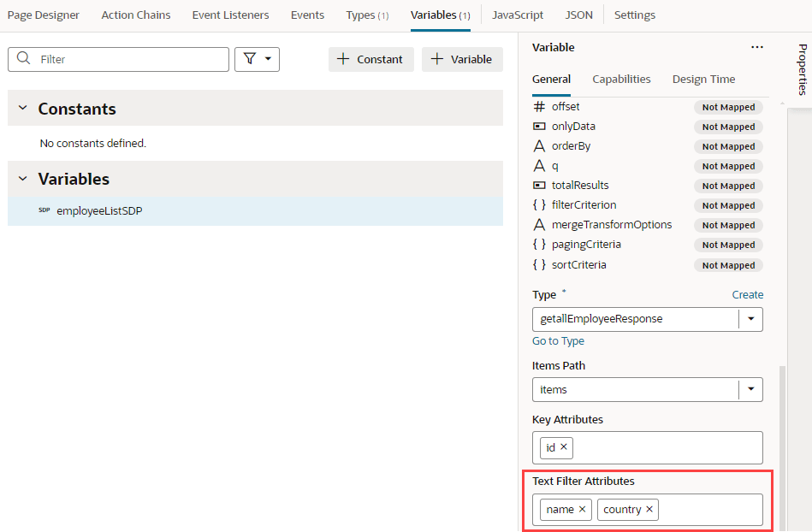Screen dimensions: 812x532
Task: Switch to the Design Time properties tab
Action: [x=703, y=80]
